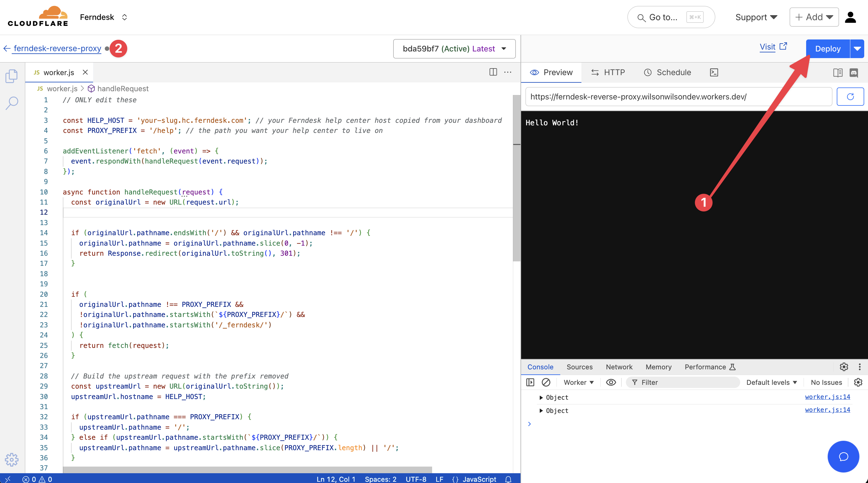Switch to the HTTP tab
The width and height of the screenshot is (868, 483).
(x=608, y=73)
